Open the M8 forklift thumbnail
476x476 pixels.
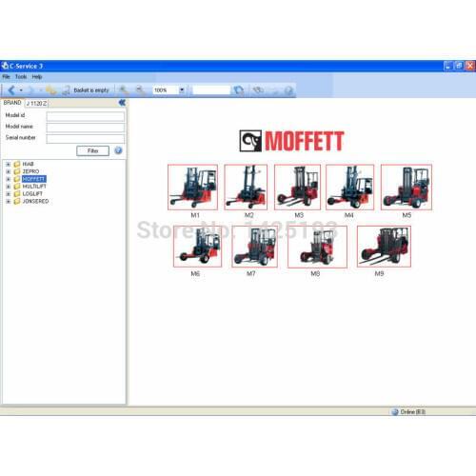[317, 247]
